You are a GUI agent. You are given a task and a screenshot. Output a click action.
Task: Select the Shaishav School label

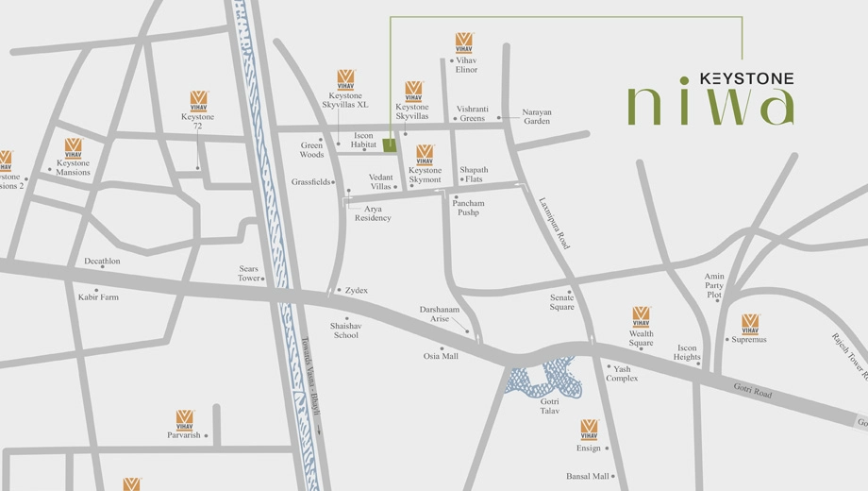346,330
